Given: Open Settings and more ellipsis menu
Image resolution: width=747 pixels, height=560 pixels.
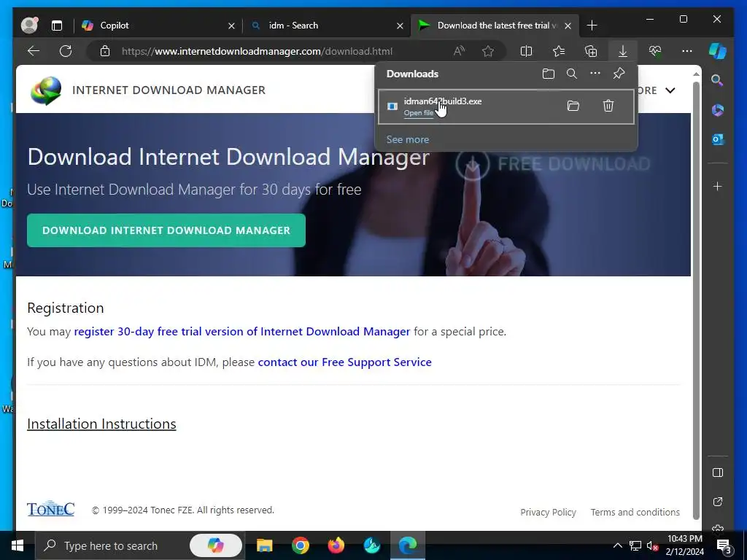Looking at the screenshot, I should [687, 51].
